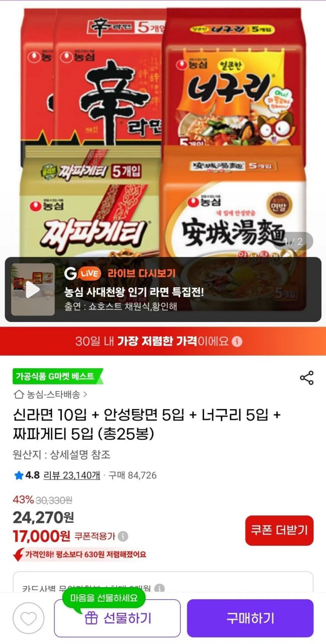Tap the product image of ramen bundle
Image resolution: width=326 pixels, height=644 pixels.
pos(163,126)
